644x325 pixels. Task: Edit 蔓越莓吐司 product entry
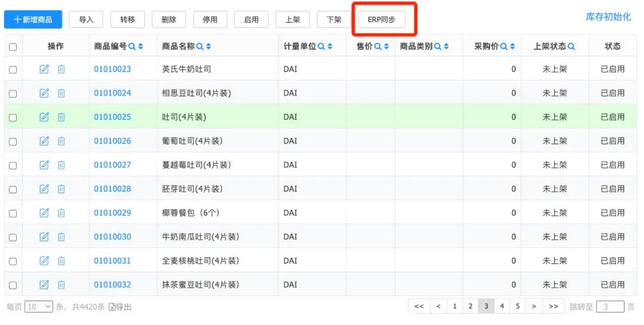click(x=44, y=165)
